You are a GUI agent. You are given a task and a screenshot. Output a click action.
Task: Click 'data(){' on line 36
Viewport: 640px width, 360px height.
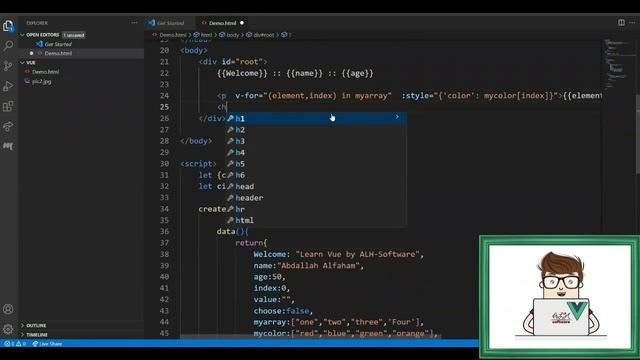(232, 231)
